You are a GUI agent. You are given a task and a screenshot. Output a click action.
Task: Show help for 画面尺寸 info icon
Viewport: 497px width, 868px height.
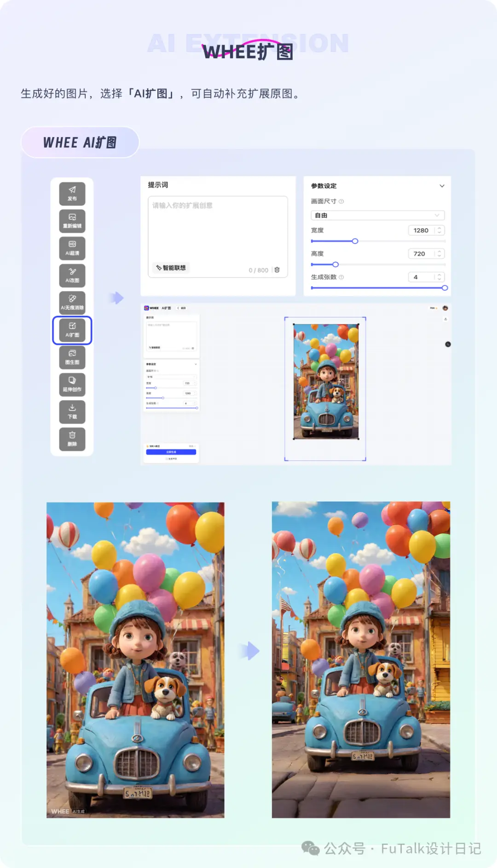point(341,201)
